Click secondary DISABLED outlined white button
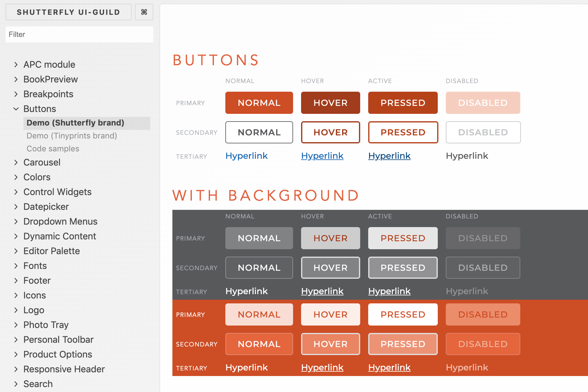Screen dimensions: 588x392 pyautogui.click(x=483, y=132)
